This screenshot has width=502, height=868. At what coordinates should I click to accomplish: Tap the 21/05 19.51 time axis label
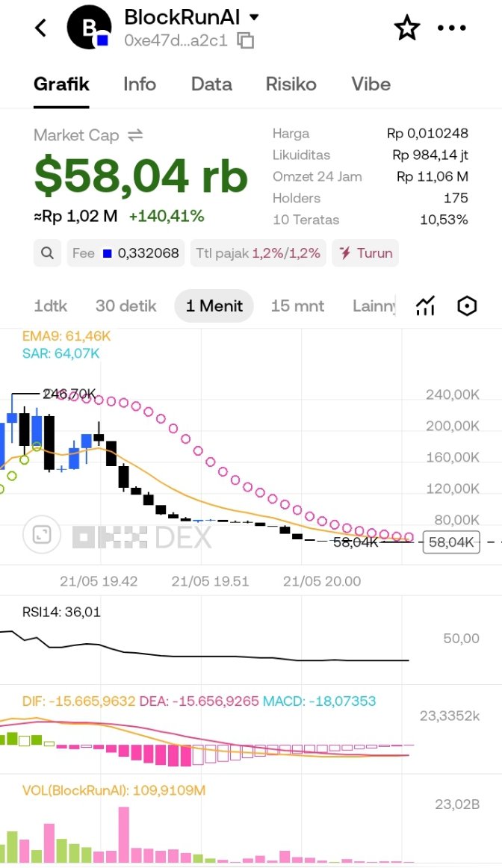click(x=211, y=581)
